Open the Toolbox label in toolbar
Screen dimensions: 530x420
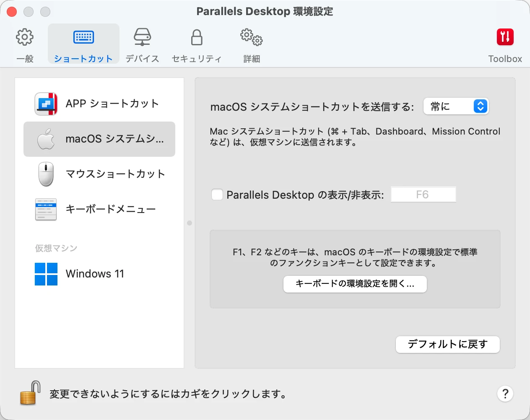coord(505,59)
